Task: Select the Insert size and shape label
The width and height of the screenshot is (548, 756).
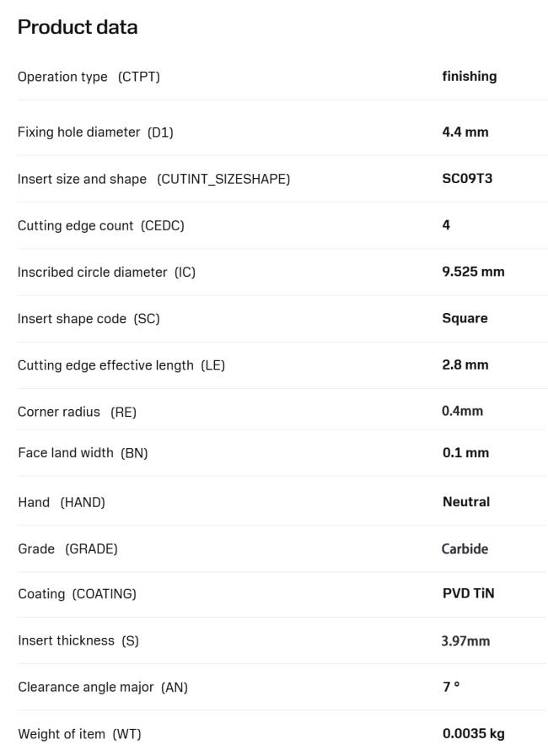Action: coord(153,179)
